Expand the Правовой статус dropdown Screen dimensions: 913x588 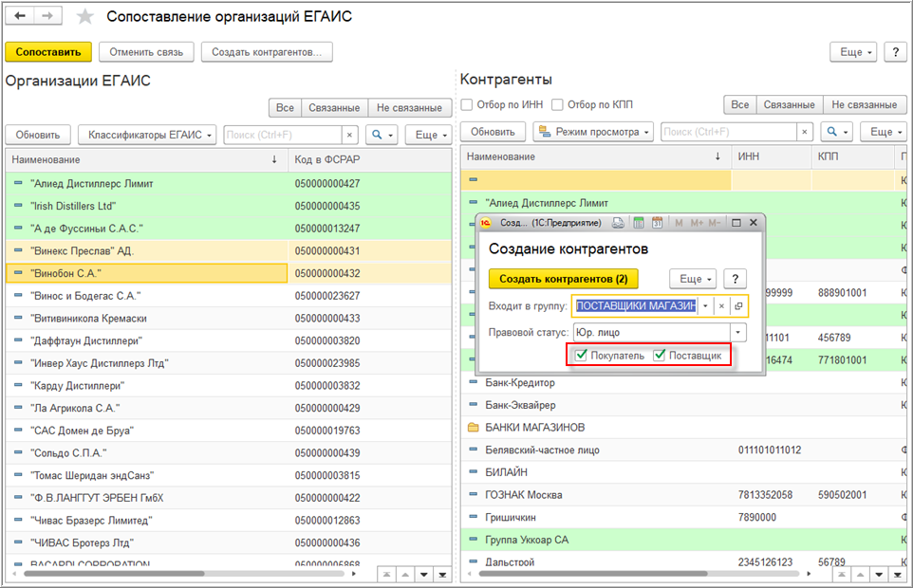click(x=737, y=333)
